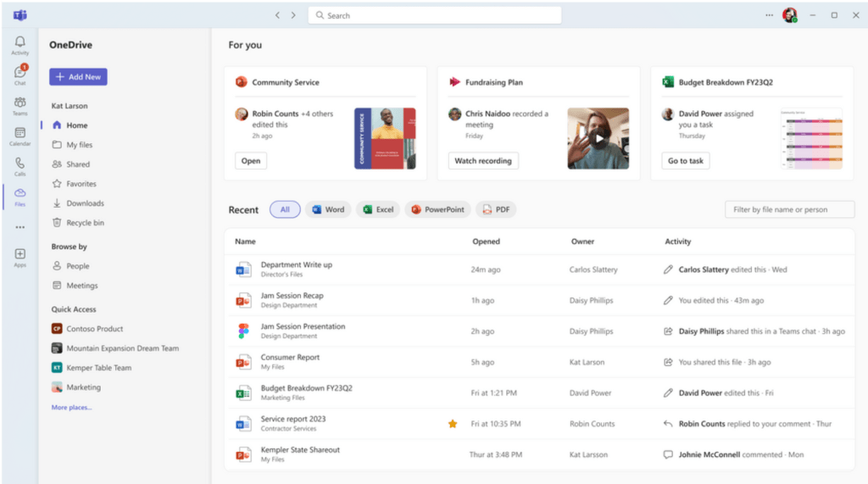Click the Kat Larson account label

point(70,106)
